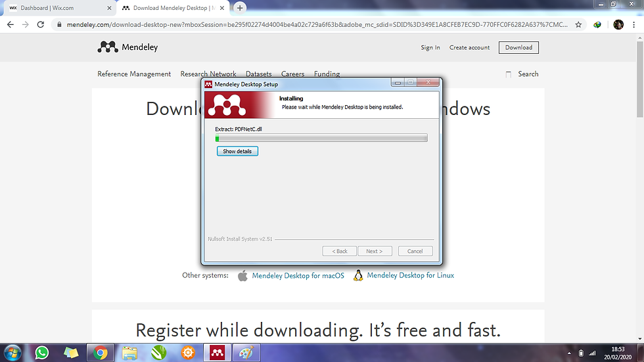Minimize the Mendeley Desktop Setup window

tap(397, 83)
